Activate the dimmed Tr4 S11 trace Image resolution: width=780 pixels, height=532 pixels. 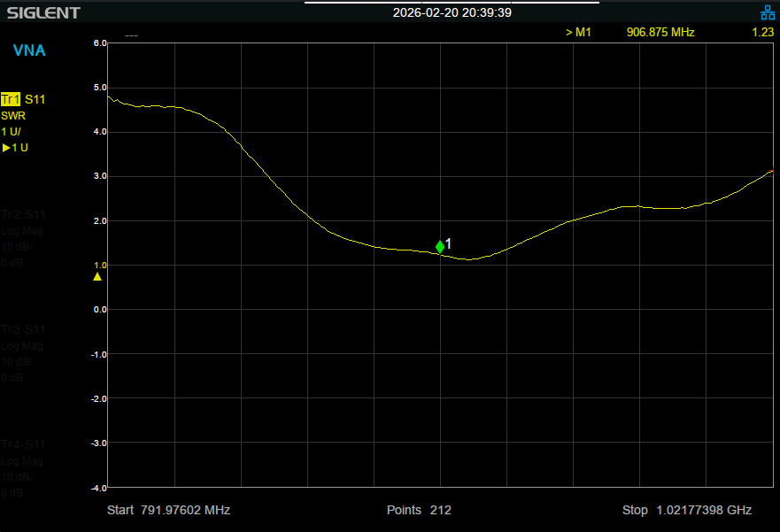pyautogui.click(x=23, y=444)
